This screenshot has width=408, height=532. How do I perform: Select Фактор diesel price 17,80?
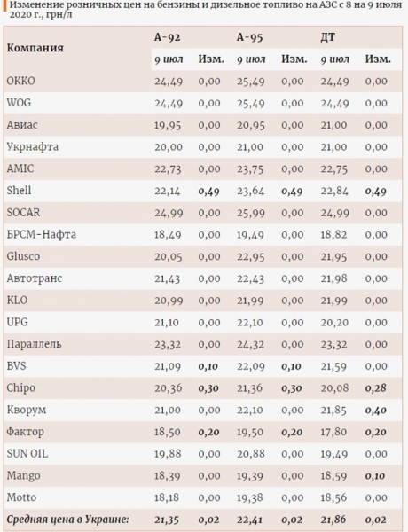(x=333, y=432)
